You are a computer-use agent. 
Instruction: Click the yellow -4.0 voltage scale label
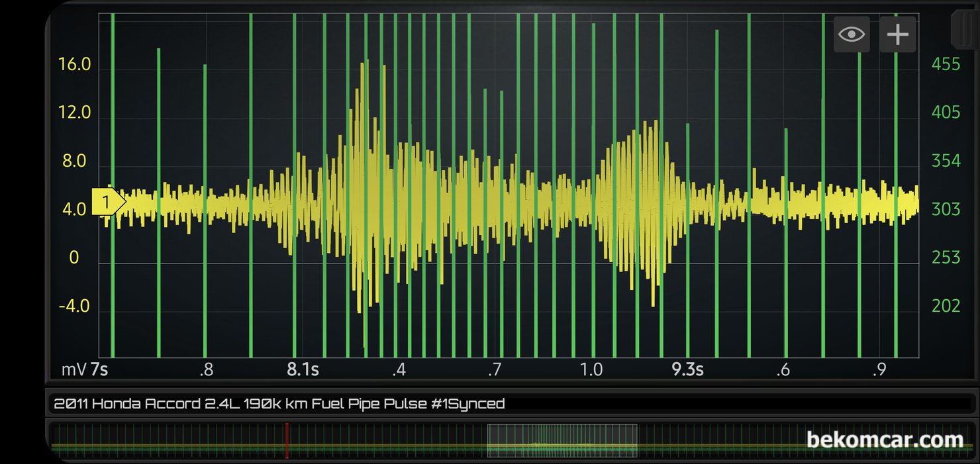(73, 306)
